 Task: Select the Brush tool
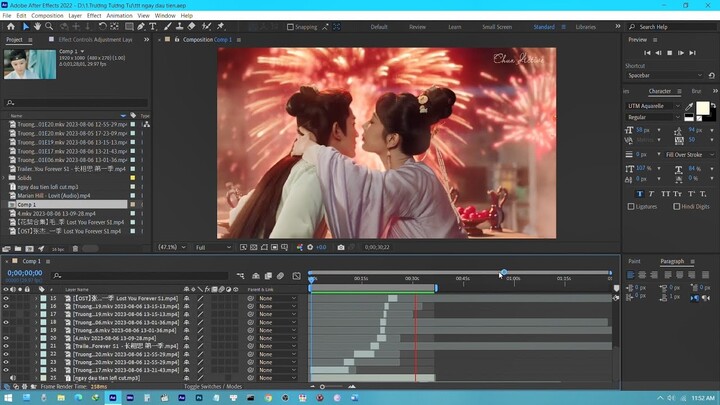pos(168,27)
